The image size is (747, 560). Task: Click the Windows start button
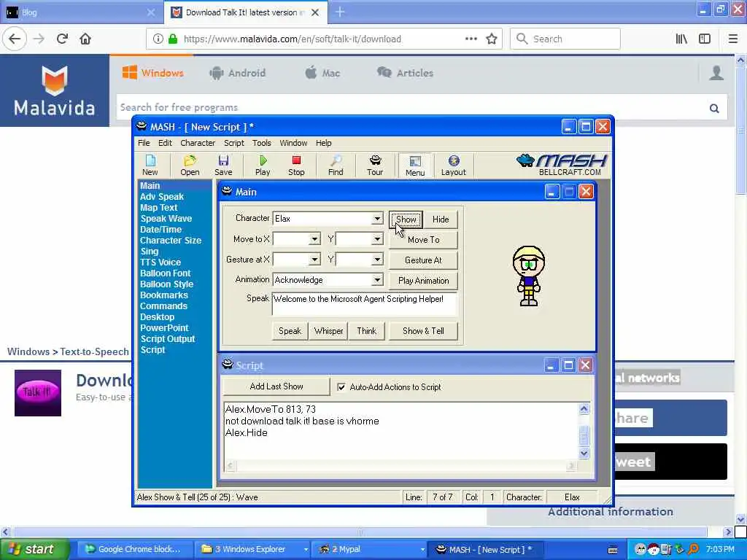[34, 549]
